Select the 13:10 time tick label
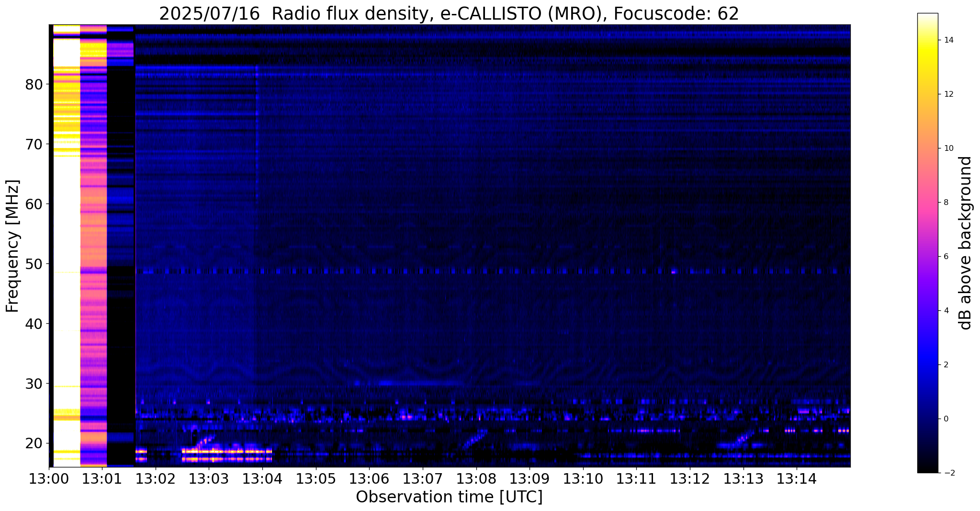980x511 pixels. pyautogui.click(x=583, y=478)
